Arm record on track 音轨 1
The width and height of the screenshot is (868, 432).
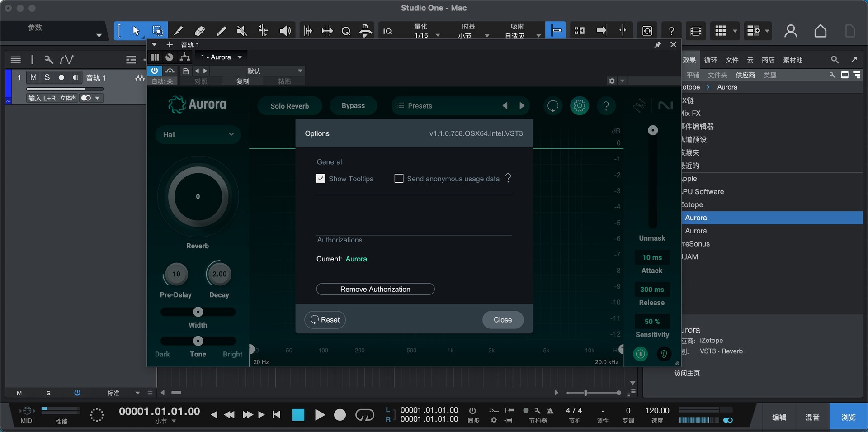(x=61, y=77)
